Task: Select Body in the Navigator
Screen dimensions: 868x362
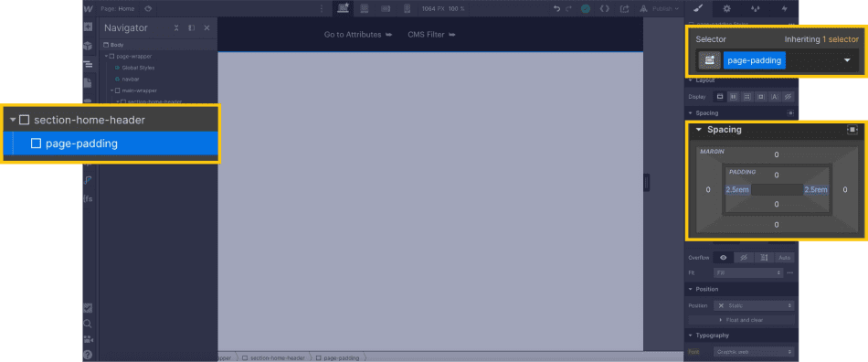Action: 157,45
